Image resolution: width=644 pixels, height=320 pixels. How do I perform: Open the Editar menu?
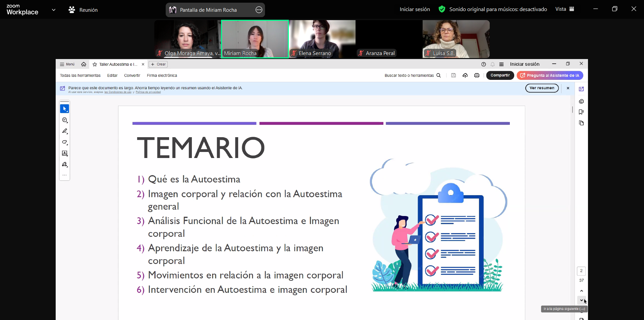point(112,75)
